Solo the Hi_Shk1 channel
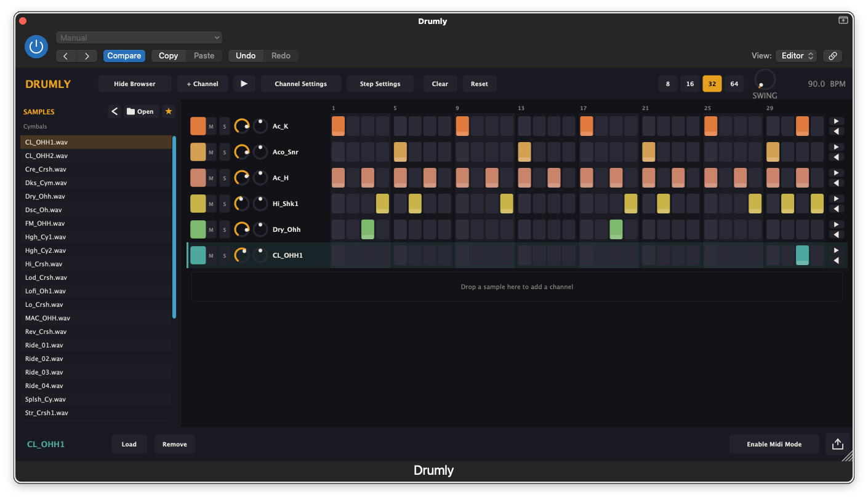The image size is (868, 500). [225, 204]
